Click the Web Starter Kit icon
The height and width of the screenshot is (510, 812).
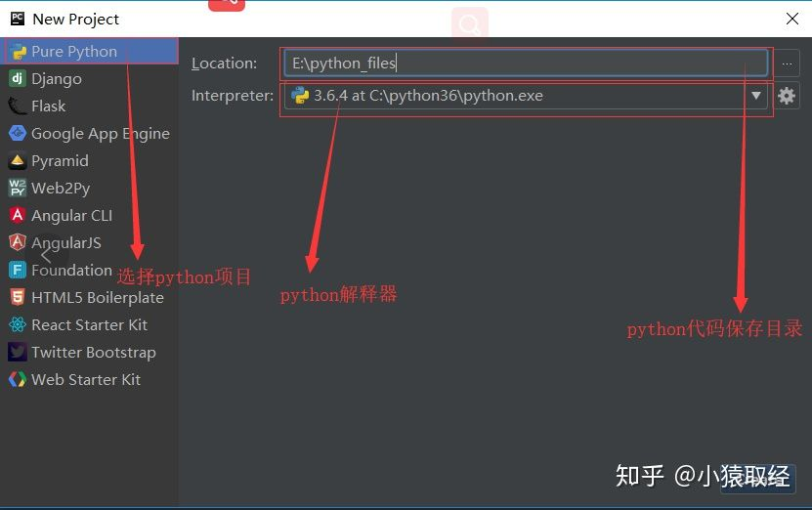pyautogui.click(x=17, y=379)
